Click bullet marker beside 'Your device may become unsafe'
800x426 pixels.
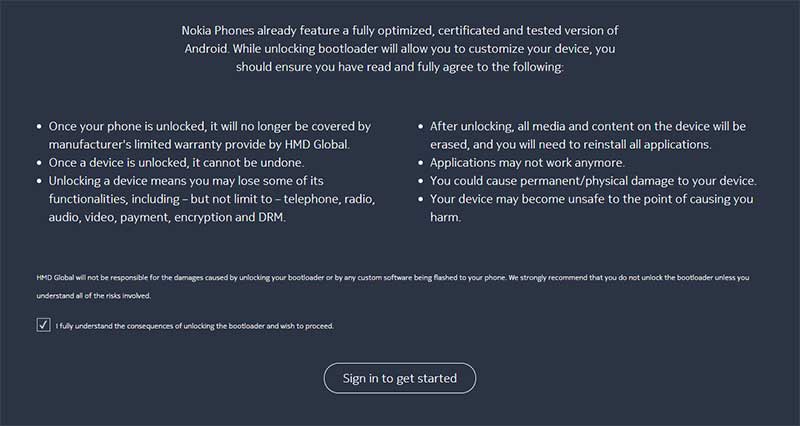(x=420, y=199)
